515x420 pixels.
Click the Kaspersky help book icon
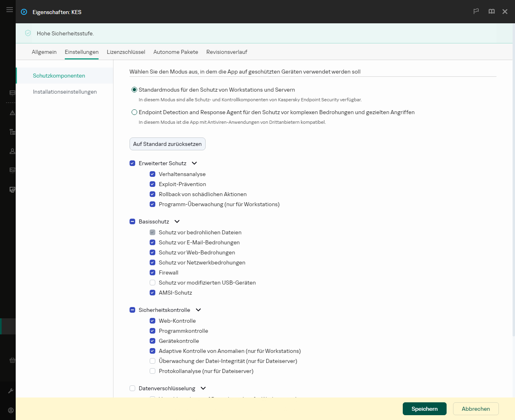[491, 11]
